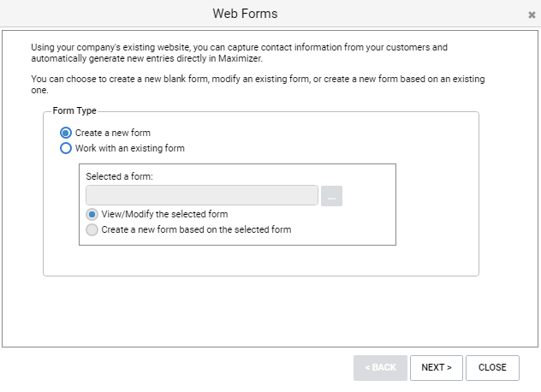Screen dimensions: 541x392
Task: Click the 'Web Forms' dialog title
Action: click(x=245, y=14)
